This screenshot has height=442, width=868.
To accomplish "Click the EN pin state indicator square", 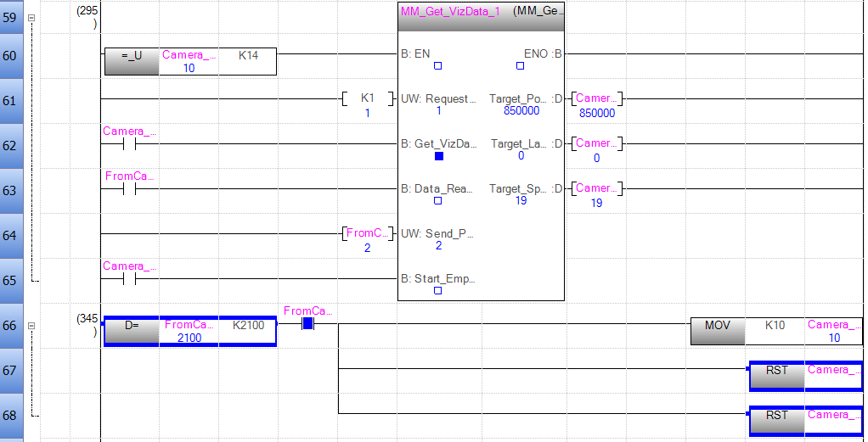I will pyautogui.click(x=438, y=66).
